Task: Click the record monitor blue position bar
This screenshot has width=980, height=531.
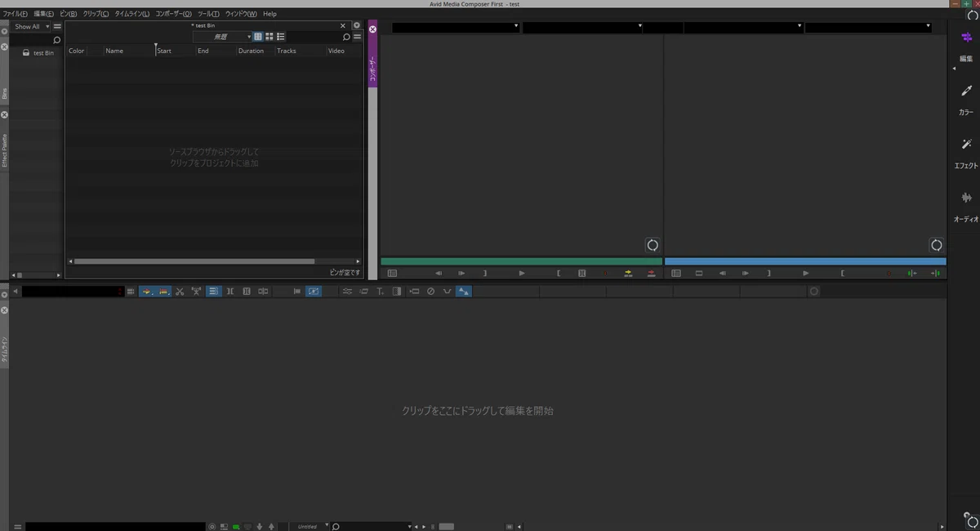Action: coord(805,262)
